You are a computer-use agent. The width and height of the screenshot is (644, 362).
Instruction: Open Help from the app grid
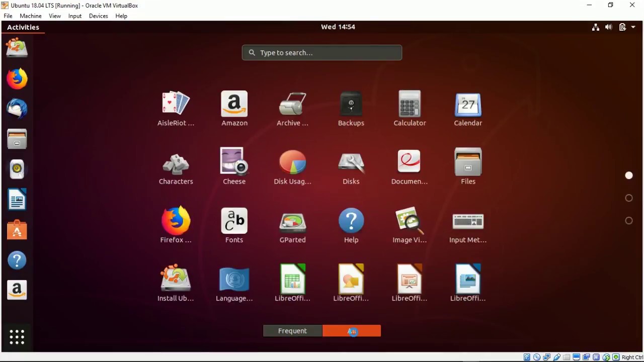tap(351, 225)
